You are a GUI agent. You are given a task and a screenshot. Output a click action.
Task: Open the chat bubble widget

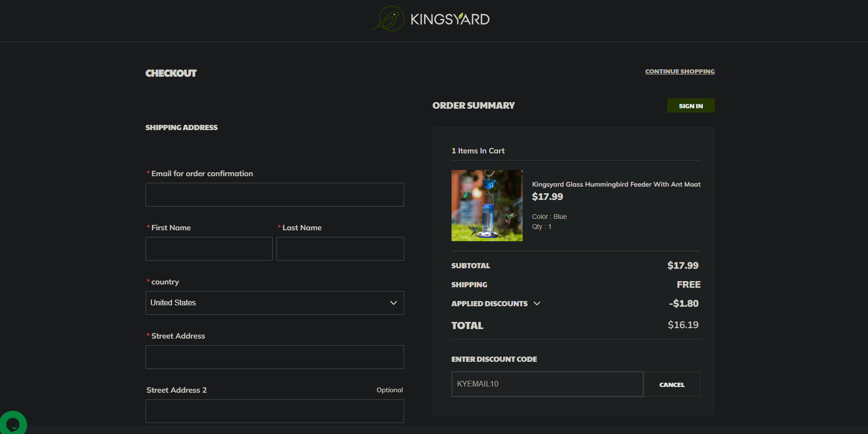tap(13, 423)
